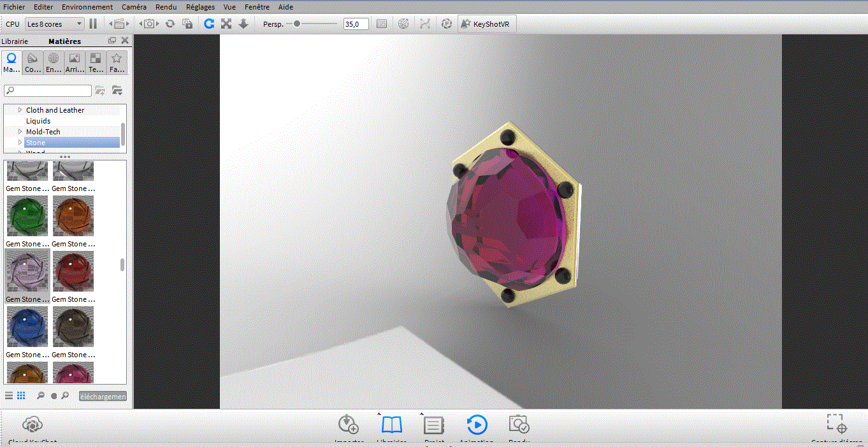Switch library to grid view
The image size is (868, 447).
21,396
